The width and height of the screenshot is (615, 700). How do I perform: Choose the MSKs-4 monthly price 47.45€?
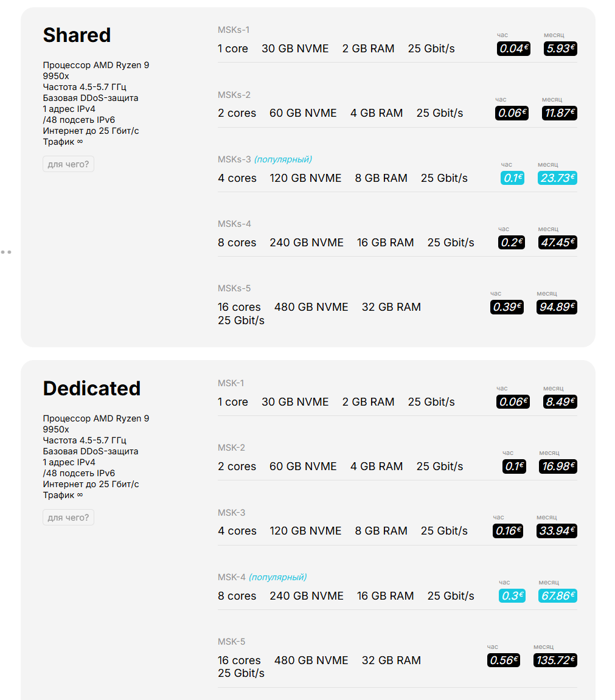click(557, 243)
